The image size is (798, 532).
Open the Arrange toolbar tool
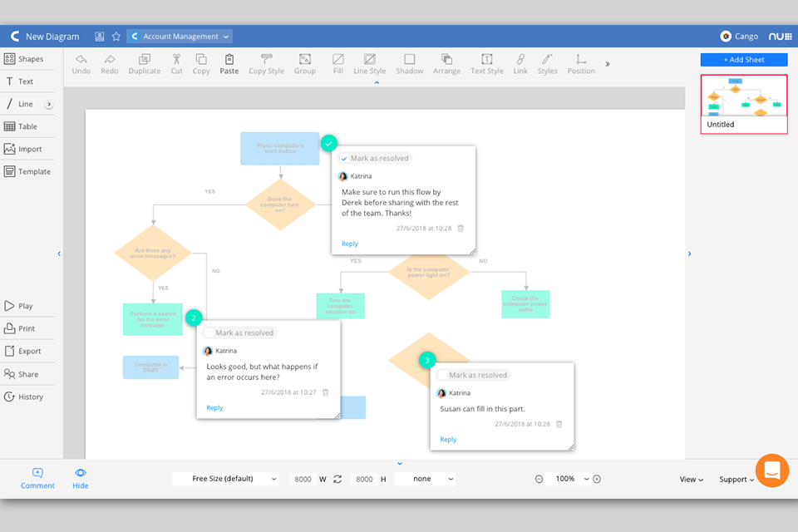tap(446, 64)
